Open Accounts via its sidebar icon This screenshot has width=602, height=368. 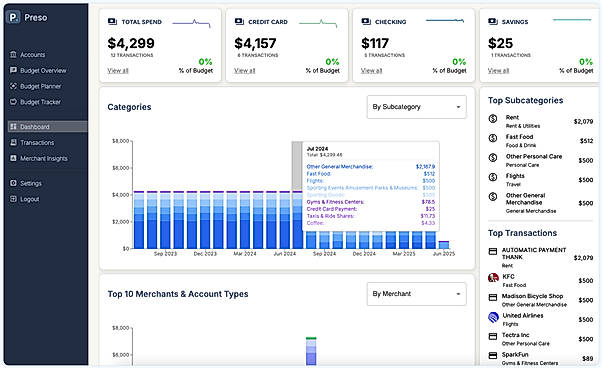pos(13,54)
